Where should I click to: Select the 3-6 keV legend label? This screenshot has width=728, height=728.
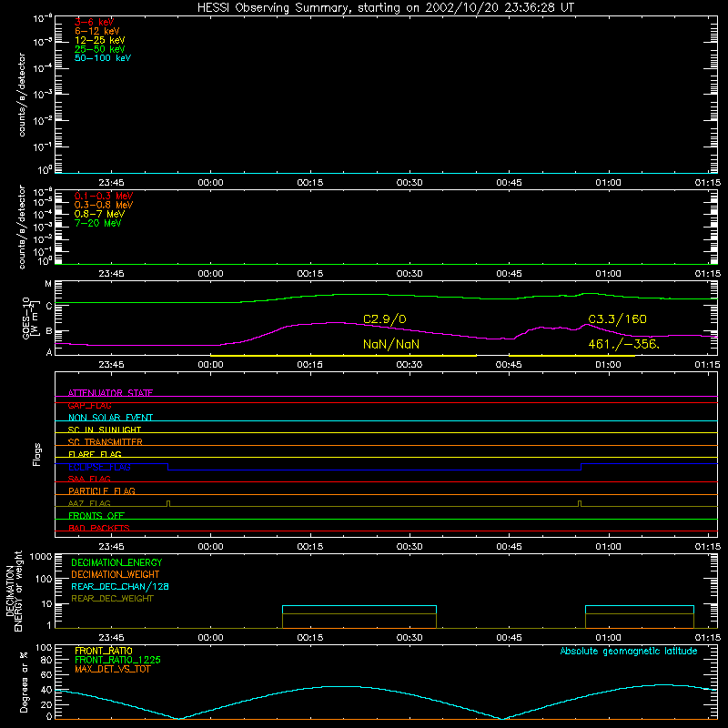point(95,22)
